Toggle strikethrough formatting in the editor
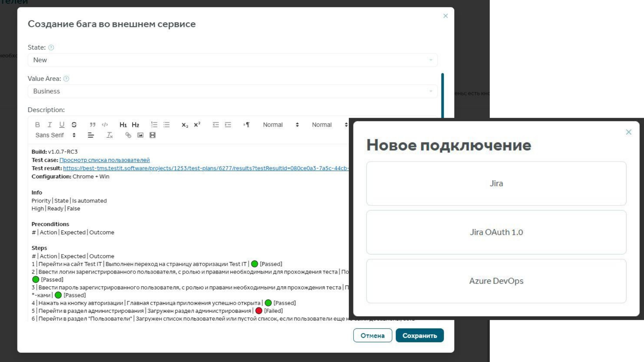 click(74, 125)
